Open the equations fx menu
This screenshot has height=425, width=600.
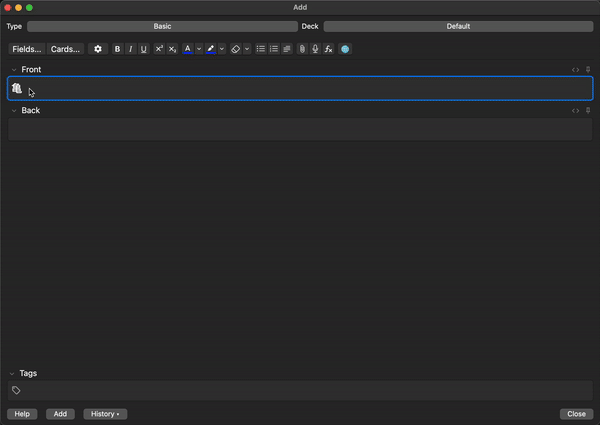pos(328,49)
